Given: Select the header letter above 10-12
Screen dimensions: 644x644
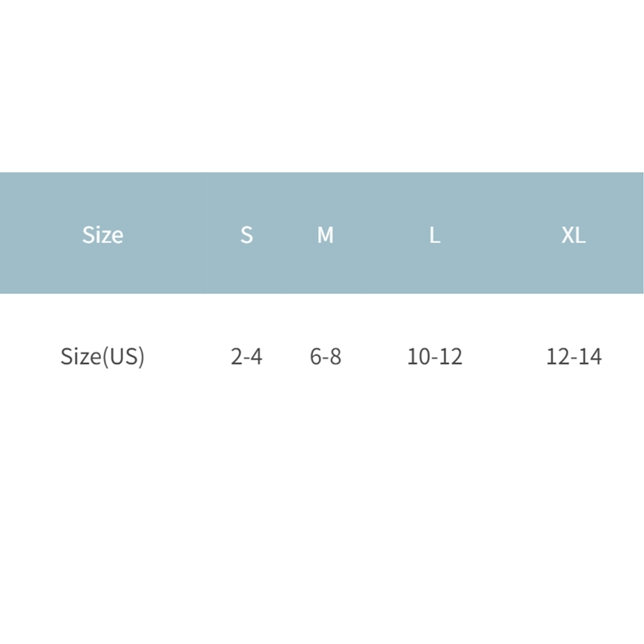Looking at the screenshot, I should [435, 235].
